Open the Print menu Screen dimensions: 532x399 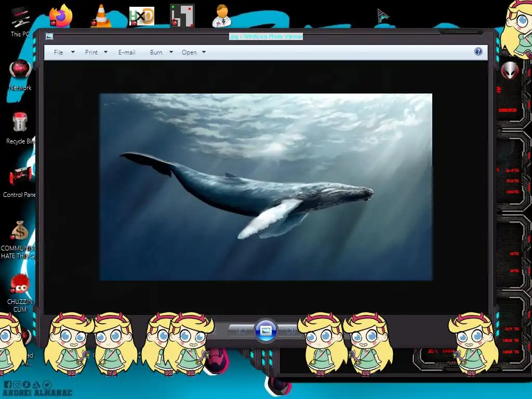[x=91, y=52]
